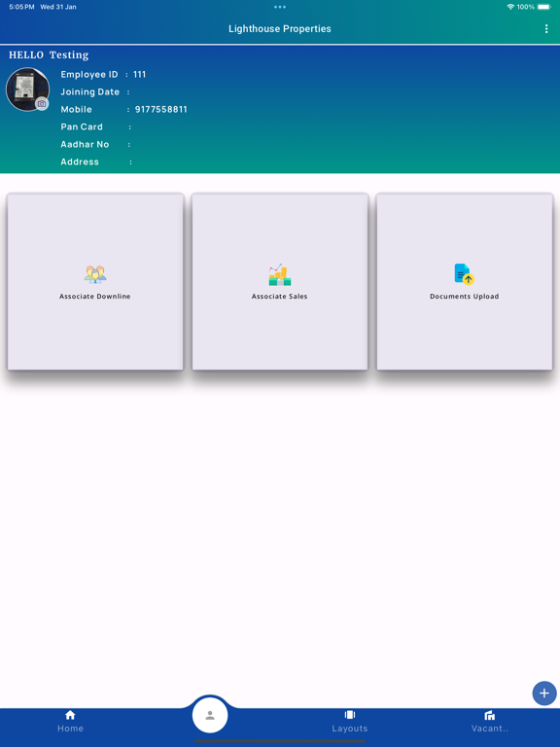560x747 pixels.
Task: Click the Joining Date label
Action: coord(90,92)
